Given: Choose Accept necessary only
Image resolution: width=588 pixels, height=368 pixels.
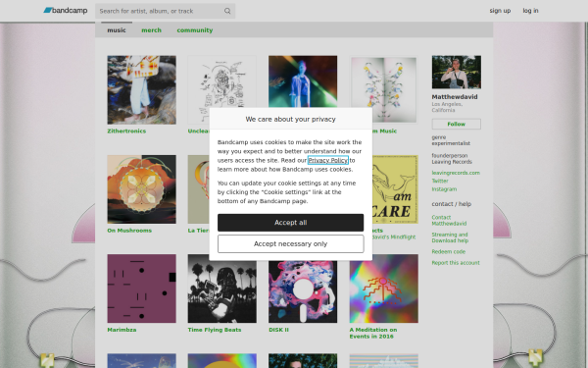Looking at the screenshot, I should click(291, 244).
